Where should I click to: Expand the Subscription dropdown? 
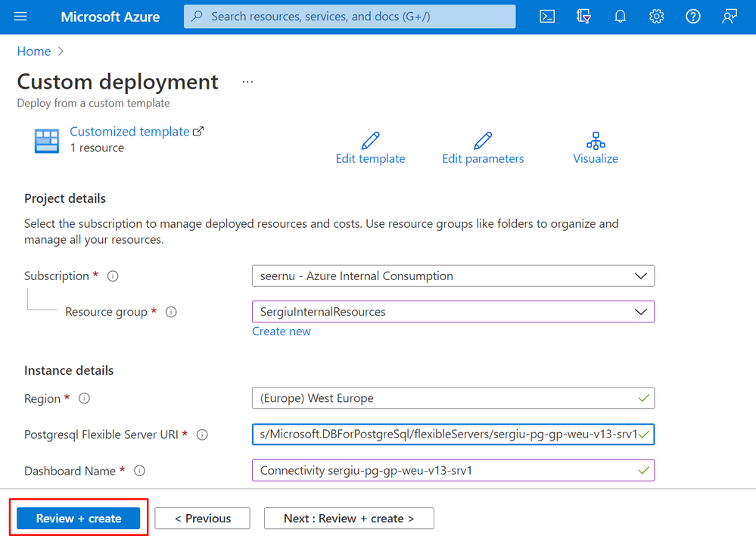[453, 276]
